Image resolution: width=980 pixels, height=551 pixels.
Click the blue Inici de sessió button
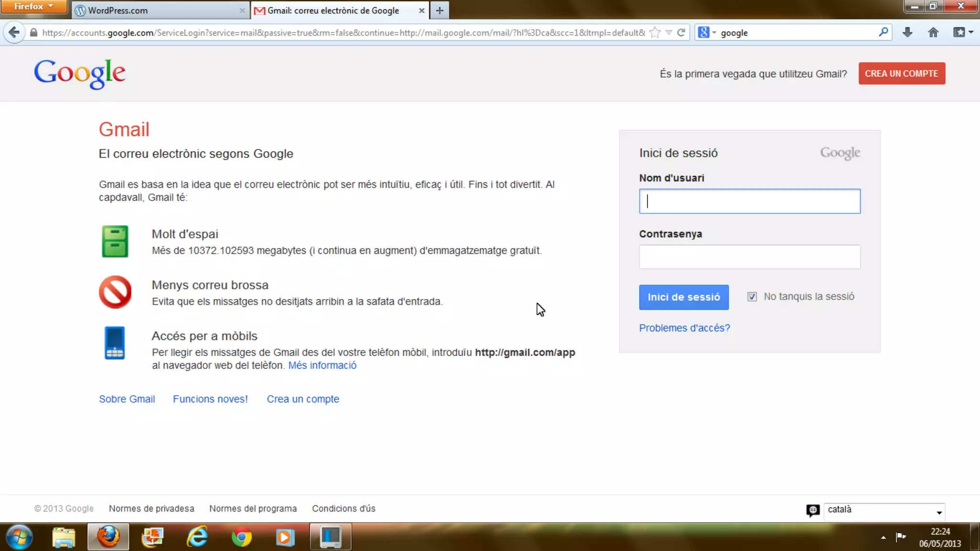click(x=684, y=297)
